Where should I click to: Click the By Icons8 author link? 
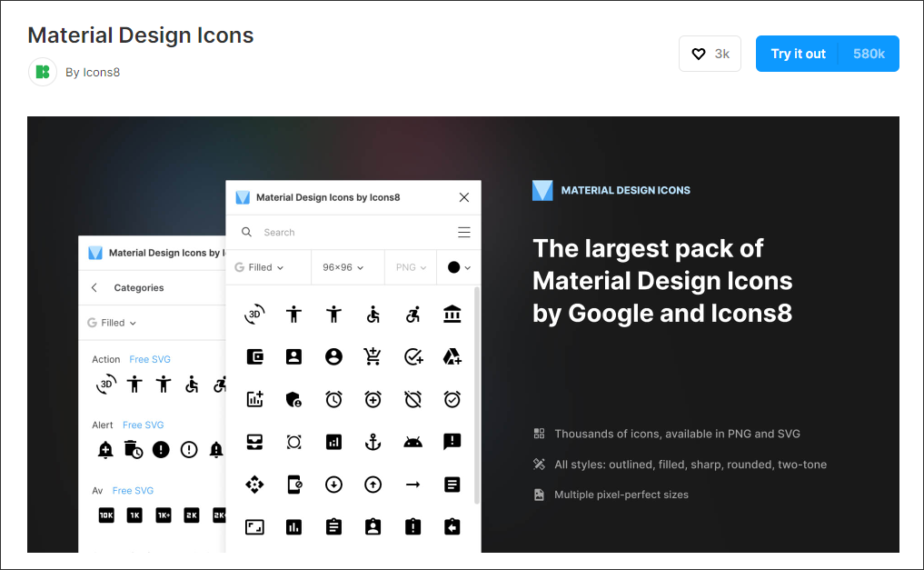(x=93, y=72)
